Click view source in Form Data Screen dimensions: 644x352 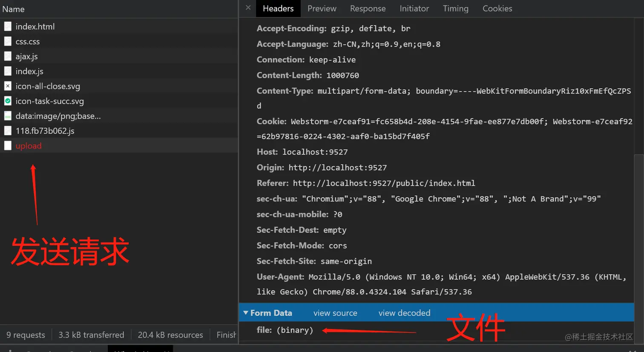pyautogui.click(x=335, y=313)
